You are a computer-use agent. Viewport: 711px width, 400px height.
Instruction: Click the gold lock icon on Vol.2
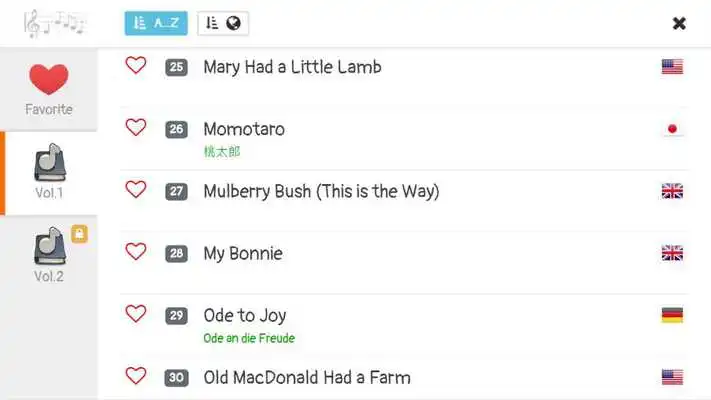(x=79, y=234)
